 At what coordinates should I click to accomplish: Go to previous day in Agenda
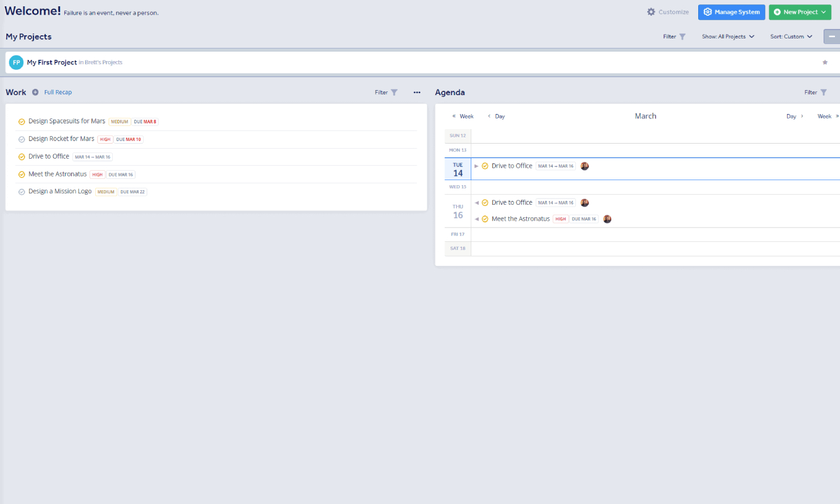click(x=496, y=117)
